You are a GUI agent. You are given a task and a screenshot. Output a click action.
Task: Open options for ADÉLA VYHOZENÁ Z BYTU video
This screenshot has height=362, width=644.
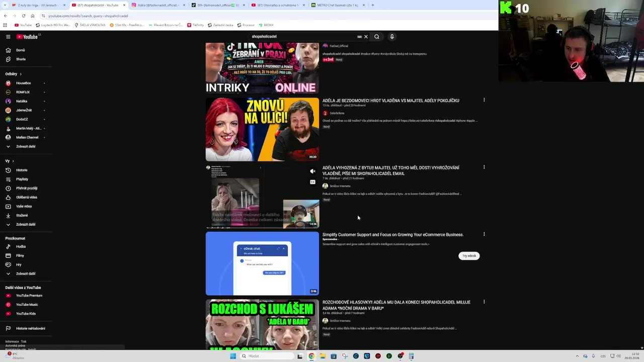point(484,167)
